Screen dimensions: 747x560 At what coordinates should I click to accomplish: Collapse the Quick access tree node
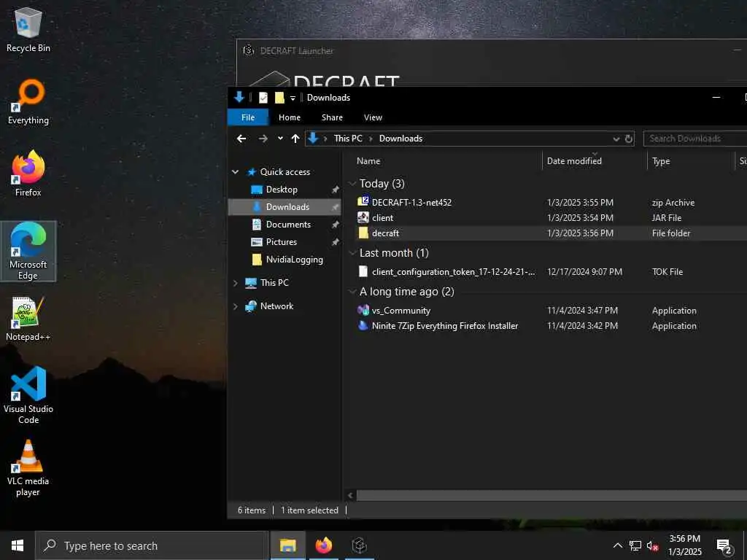click(x=236, y=172)
